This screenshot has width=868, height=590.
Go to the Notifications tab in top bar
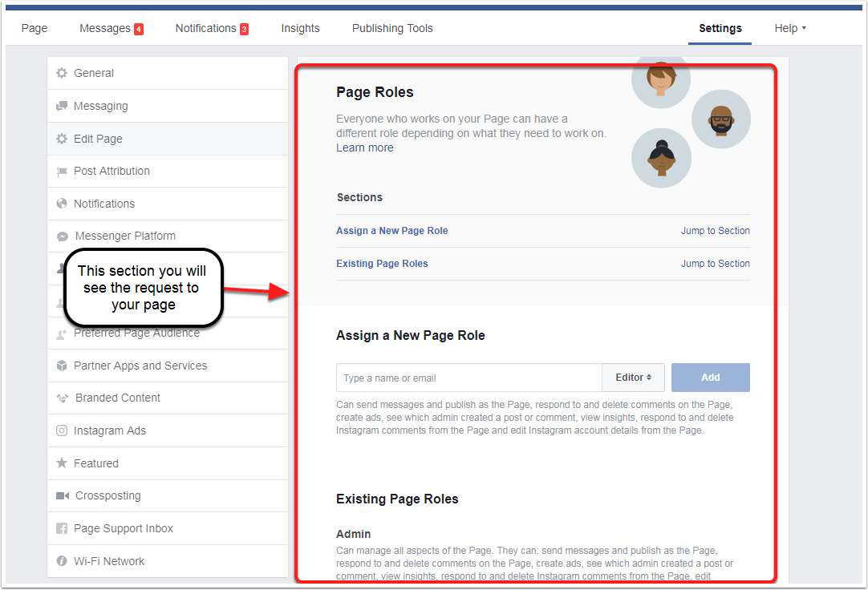point(212,28)
